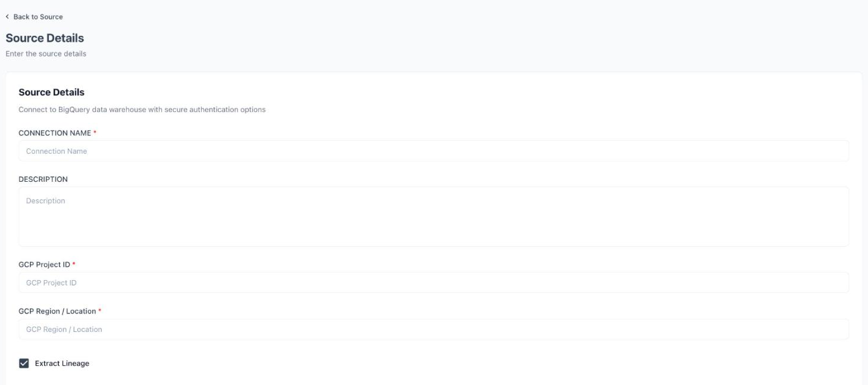Click the Connection Name input field
This screenshot has width=868, height=385.
[x=433, y=151]
